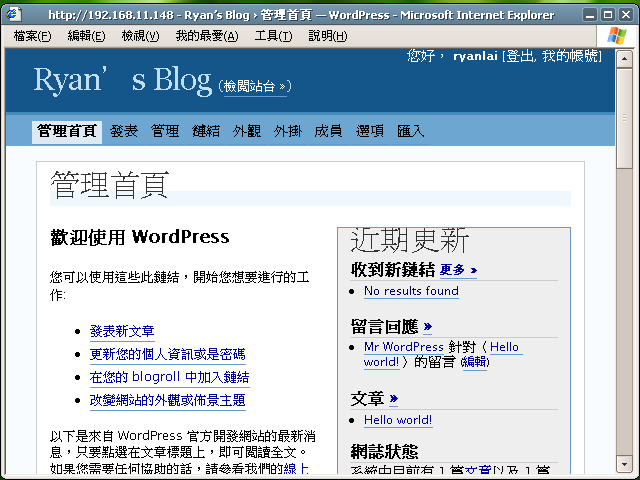Click the Windows flag logo
Image resolution: width=640 pixels, height=480 pixels.
[x=617, y=36]
